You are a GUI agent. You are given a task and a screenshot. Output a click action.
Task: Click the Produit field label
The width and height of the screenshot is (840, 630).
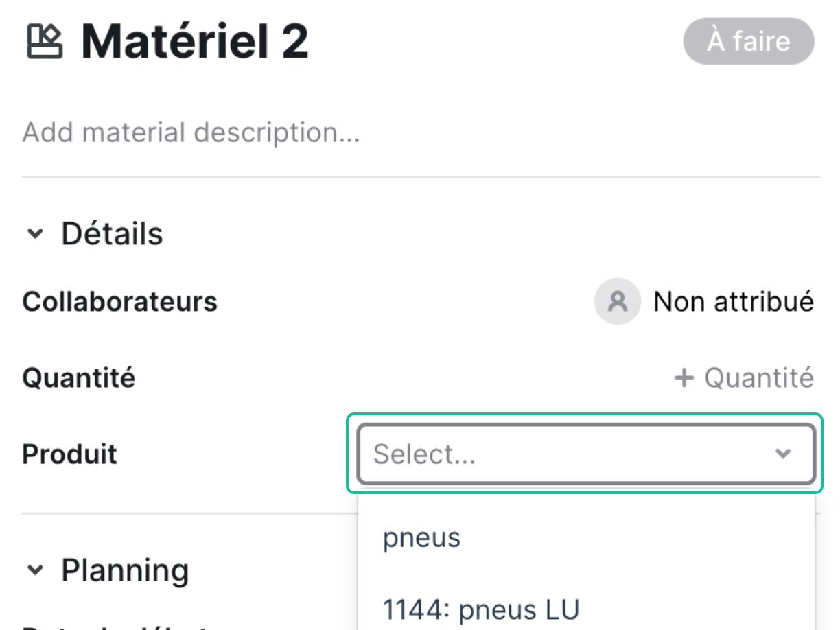click(x=70, y=454)
